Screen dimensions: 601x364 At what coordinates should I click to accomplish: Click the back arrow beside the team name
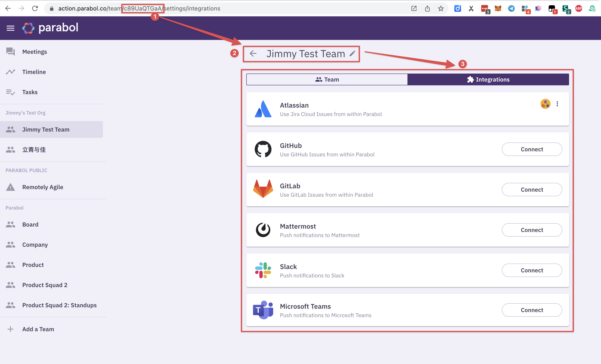(x=253, y=53)
